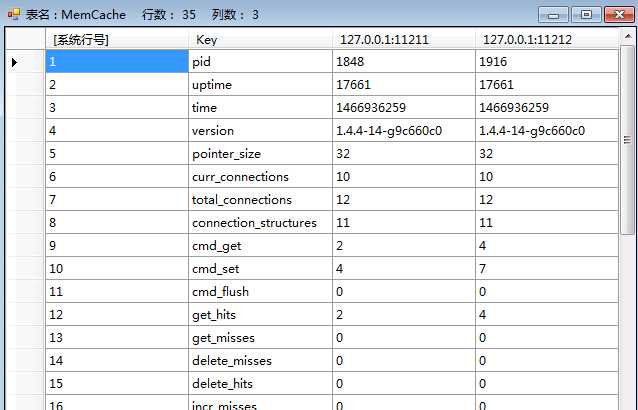
Task: Click row number 5 cell
Action: point(117,154)
